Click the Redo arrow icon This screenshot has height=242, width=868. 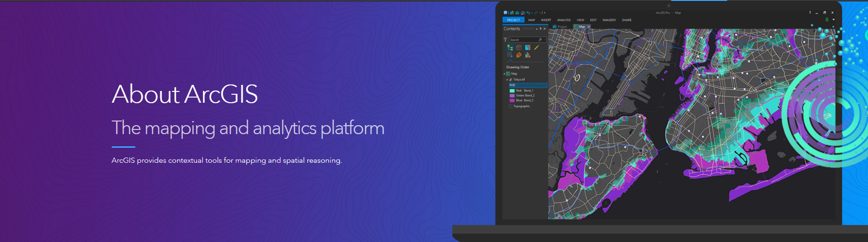click(536, 13)
